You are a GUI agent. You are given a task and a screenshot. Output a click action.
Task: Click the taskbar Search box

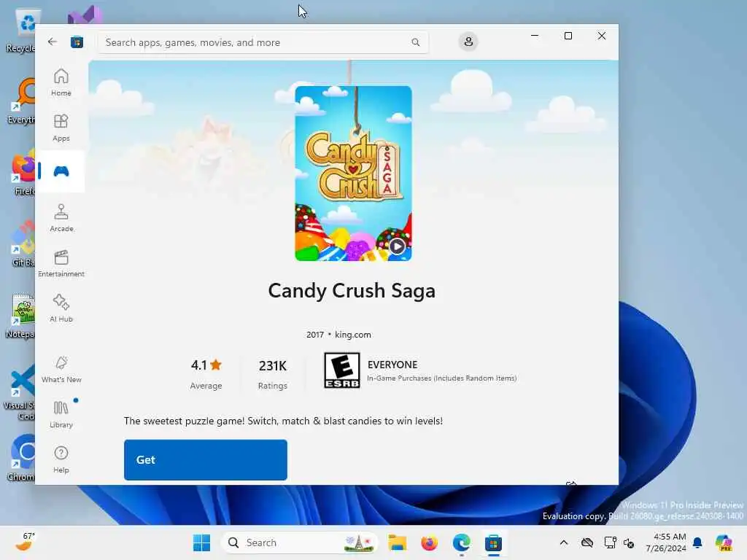pos(299,542)
